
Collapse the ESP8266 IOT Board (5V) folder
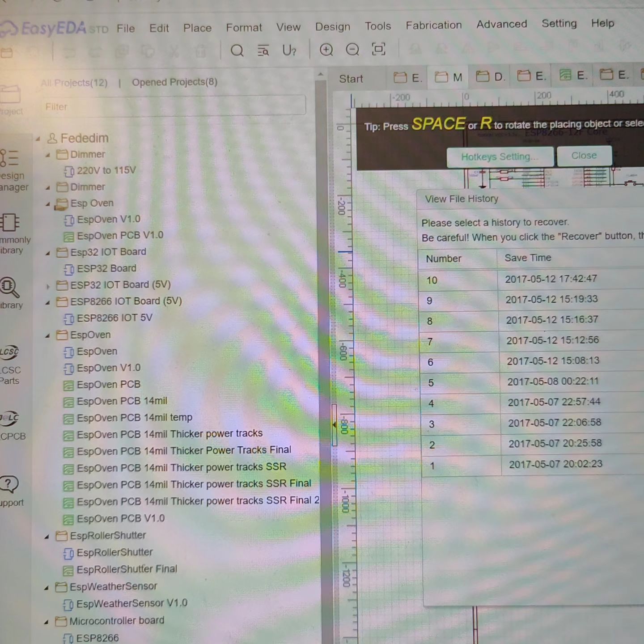pyautogui.click(x=47, y=303)
